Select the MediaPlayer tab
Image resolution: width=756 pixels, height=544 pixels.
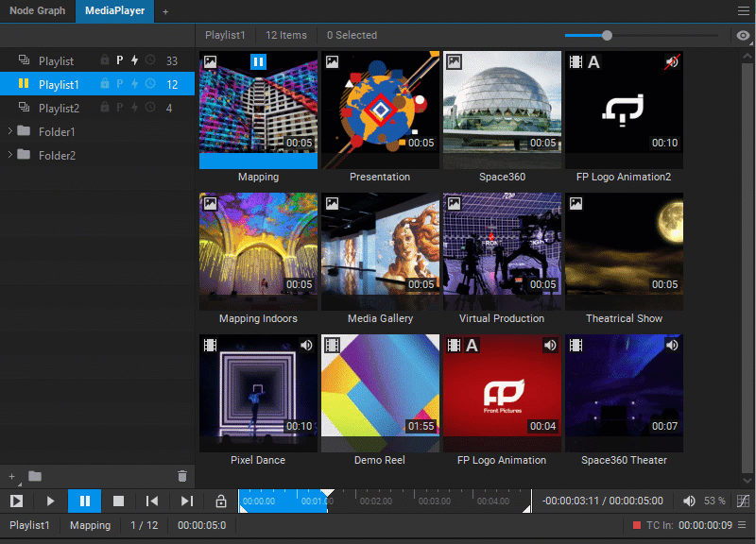coord(114,10)
